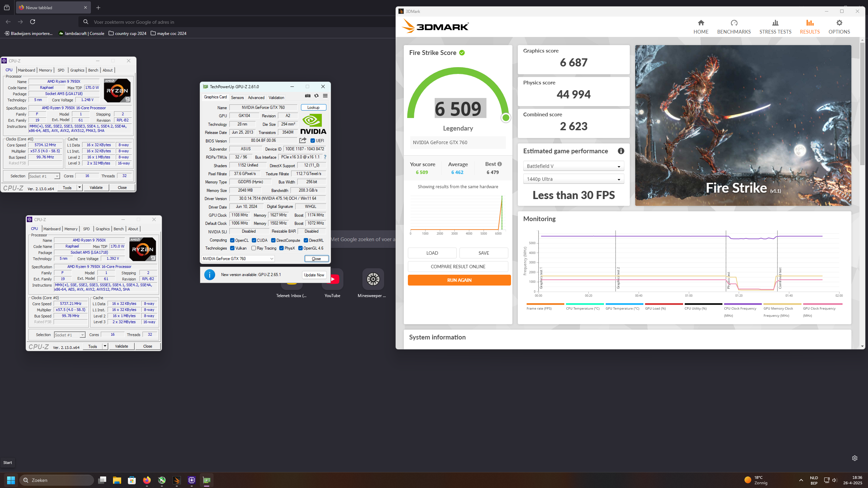Image resolution: width=868 pixels, height=488 pixels.
Task: Open Windows Start menu
Action: click(11, 480)
